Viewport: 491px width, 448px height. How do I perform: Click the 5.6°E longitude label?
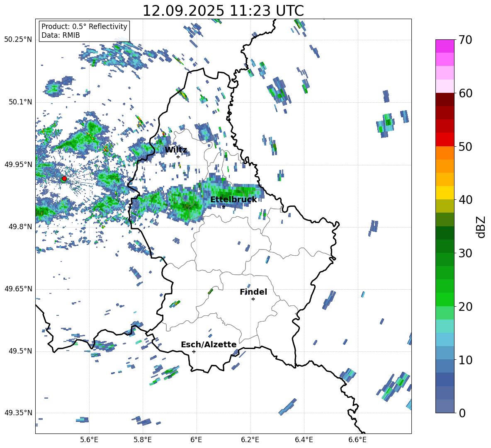pos(89,440)
